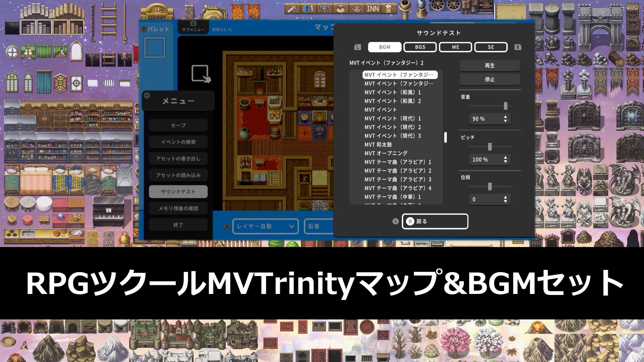The image size is (644, 362).
Task: Switch to the SE tab in sound test
Action: tap(490, 47)
